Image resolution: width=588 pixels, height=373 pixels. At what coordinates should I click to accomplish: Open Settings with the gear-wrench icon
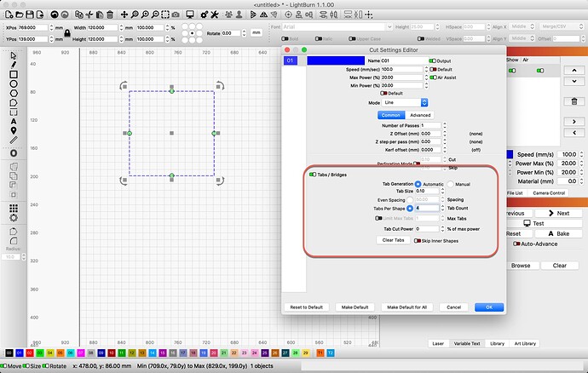click(x=205, y=14)
